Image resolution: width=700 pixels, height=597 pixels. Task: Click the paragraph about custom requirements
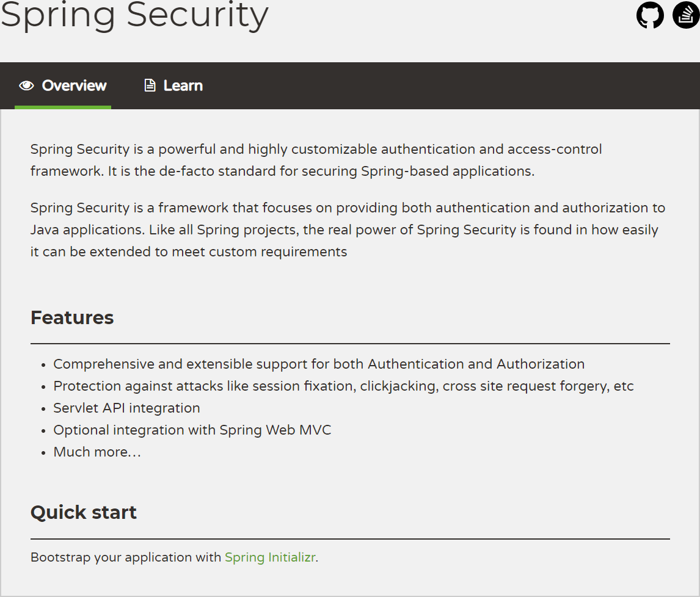(x=348, y=230)
